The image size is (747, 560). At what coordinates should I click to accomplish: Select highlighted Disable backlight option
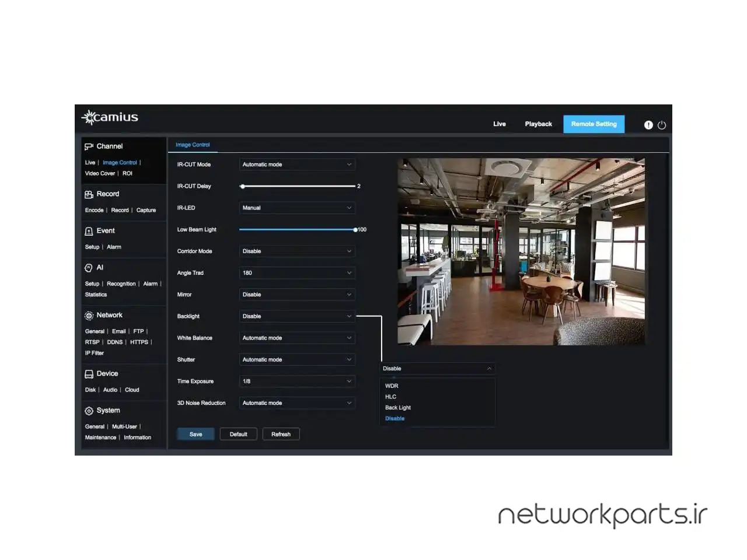395,419
